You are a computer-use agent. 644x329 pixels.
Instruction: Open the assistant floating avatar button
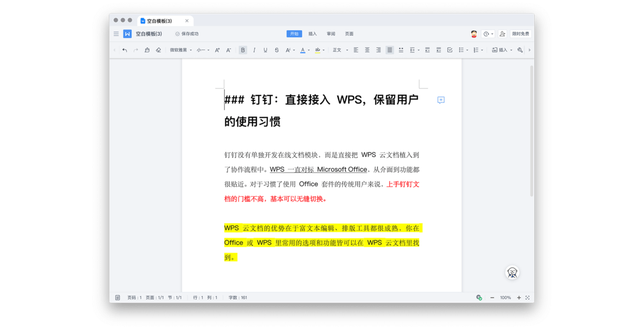click(512, 272)
